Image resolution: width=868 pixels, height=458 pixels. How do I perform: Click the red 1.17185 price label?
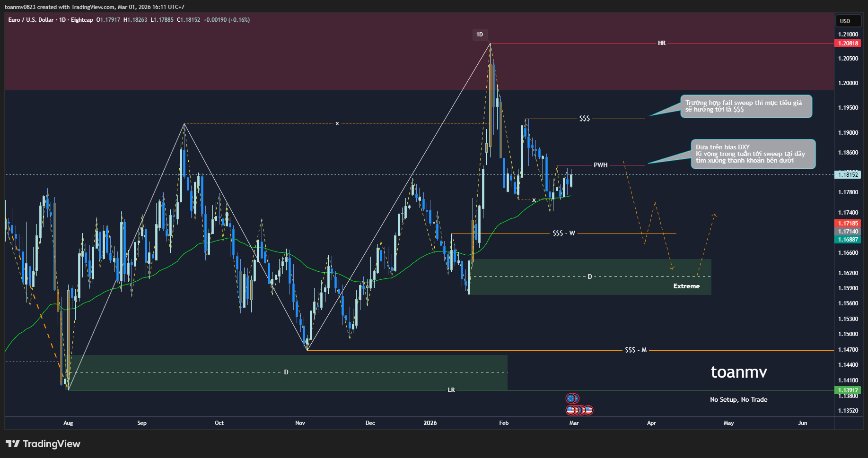tap(848, 224)
